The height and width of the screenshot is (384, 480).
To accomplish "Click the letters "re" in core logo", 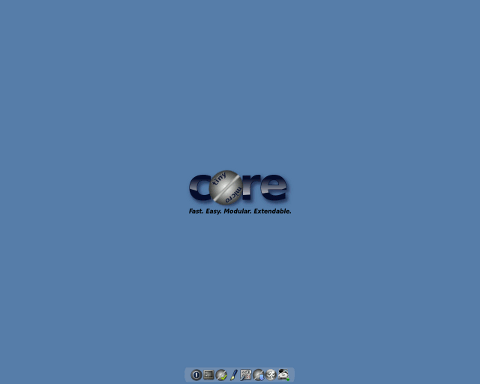I will point(265,187).
